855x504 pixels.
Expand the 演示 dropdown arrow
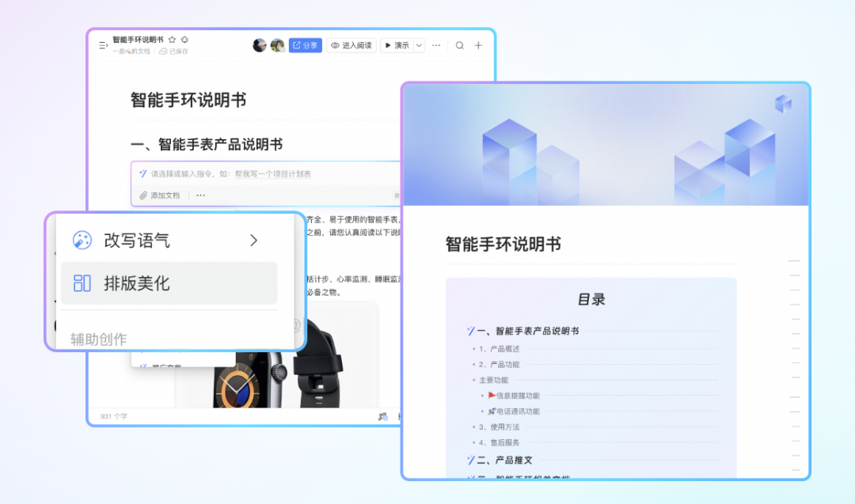click(x=419, y=45)
